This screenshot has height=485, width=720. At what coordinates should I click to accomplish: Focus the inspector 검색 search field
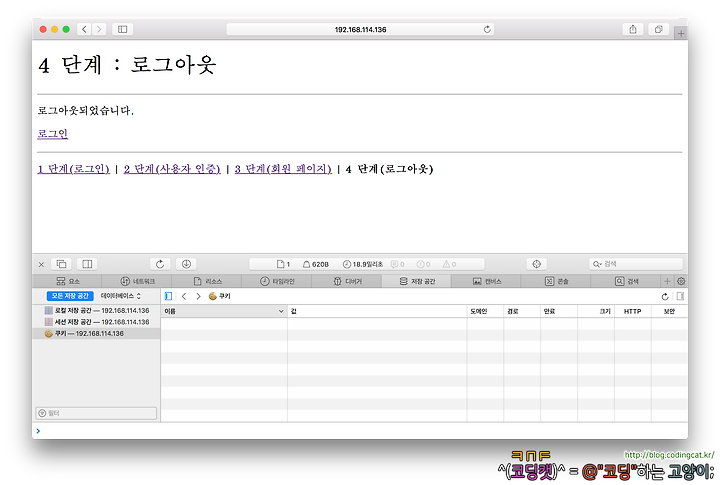pyautogui.click(x=636, y=264)
